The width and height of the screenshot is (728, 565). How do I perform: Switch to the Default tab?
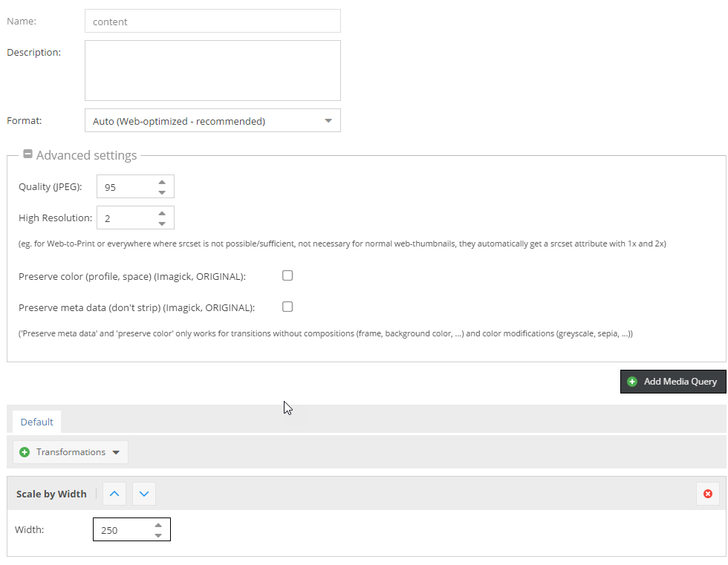pos(37,422)
